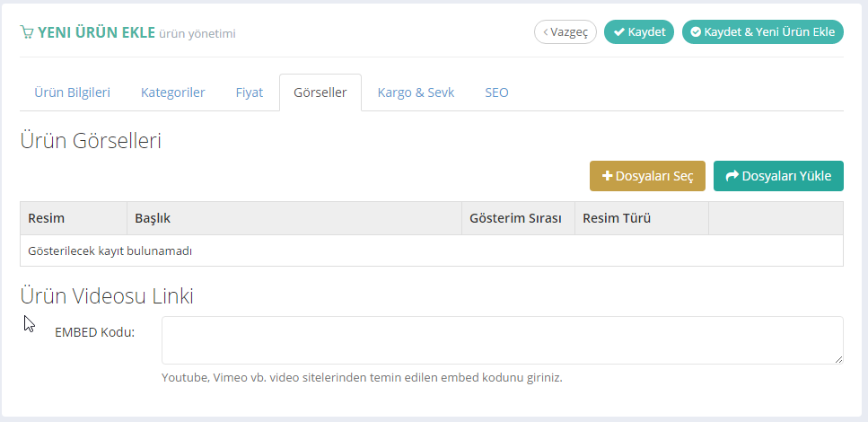Switch to the Kategoriler tab
868x422 pixels.
pyautogui.click(x=172, y=92)
